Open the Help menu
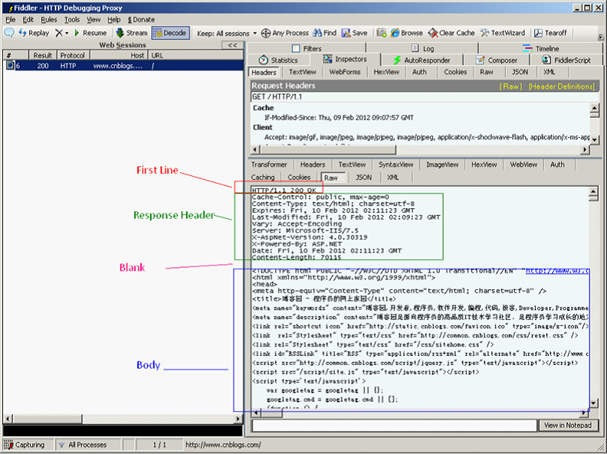This screenshot has height=454, width=607. 114,19
